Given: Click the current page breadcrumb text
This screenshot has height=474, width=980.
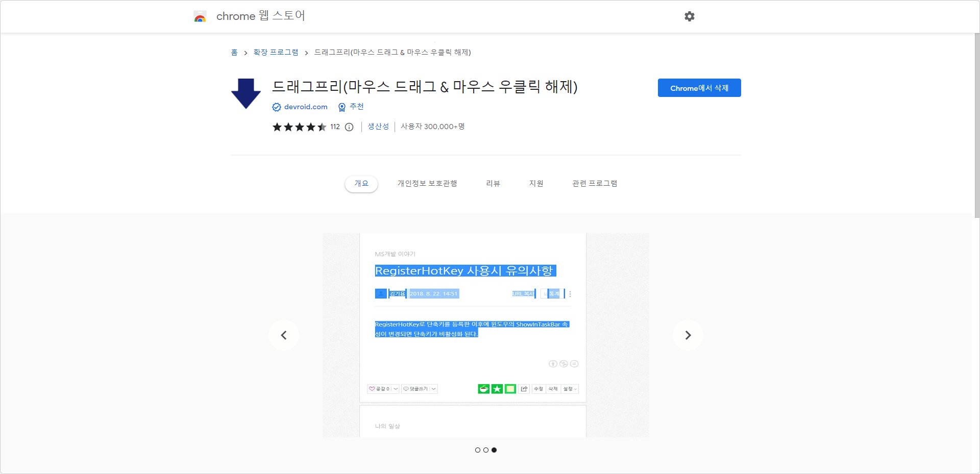Looking at the screenshot, I should point(393,53).
